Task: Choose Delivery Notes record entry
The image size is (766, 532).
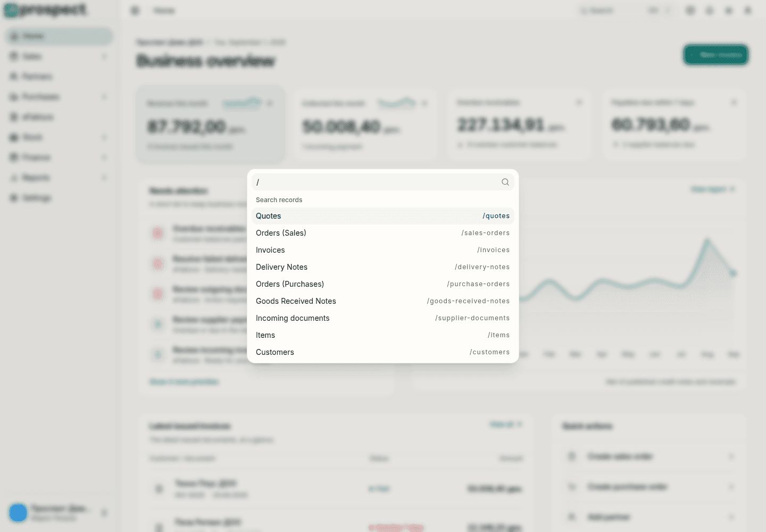Action: 383,267
